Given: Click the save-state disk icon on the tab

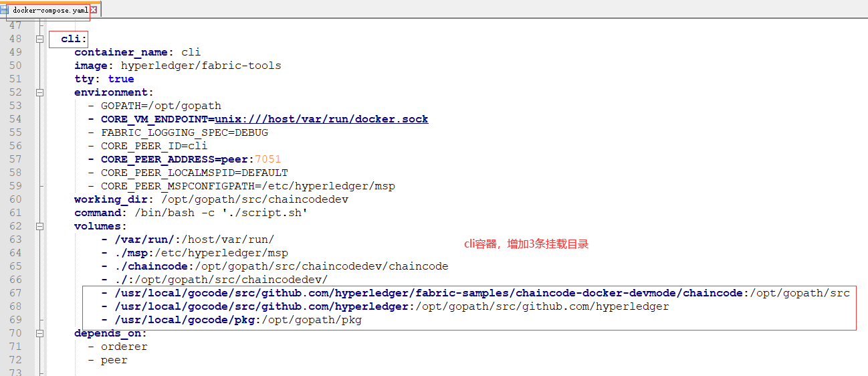Looking at the screenshot, I should click(x=5, y=9).
